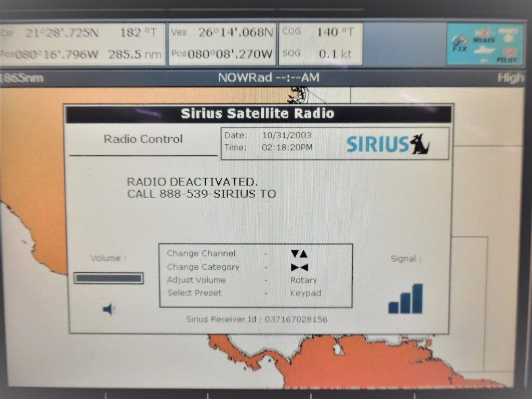This screenshot has width=532, height=399.
Task: Select the Radio Control tab
Action: (x=143, y=139)
